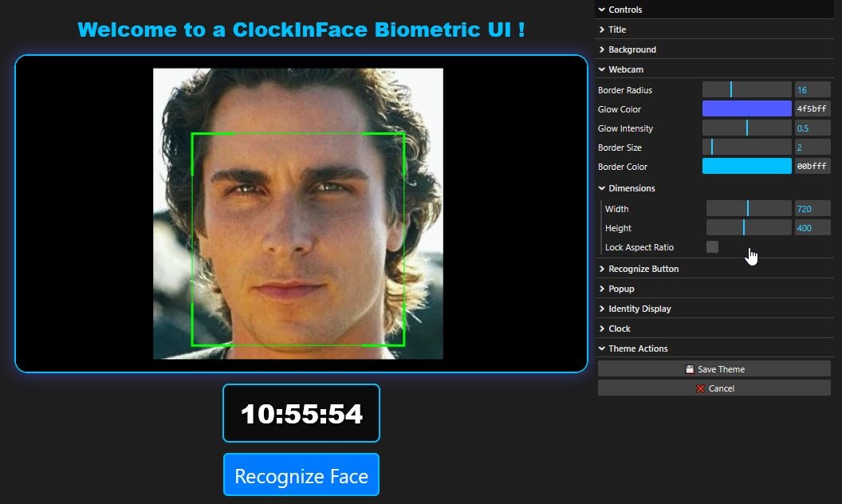The image size is (842, 504).
Task: Collapse the Dimensions section
Action: (x=629, y=188)
